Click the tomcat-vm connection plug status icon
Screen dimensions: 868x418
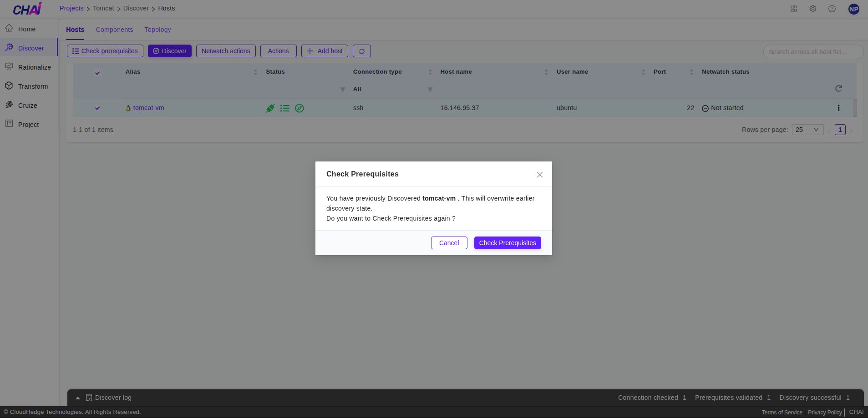click(x=270, y=108)
